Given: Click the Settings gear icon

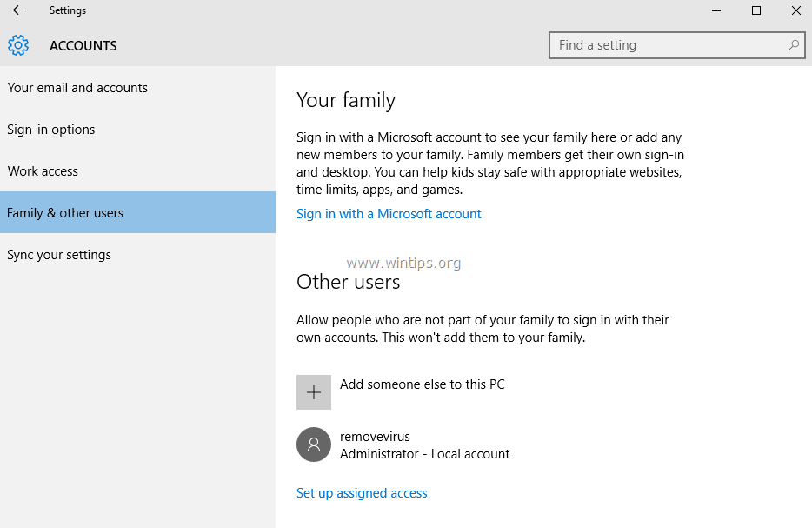Looking at the screenshot, I should pyautogui.click(x=17, y=45).
